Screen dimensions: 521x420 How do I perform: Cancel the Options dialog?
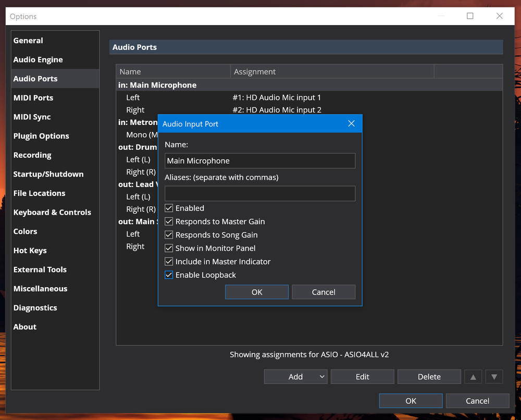click(x=477, y=400)
